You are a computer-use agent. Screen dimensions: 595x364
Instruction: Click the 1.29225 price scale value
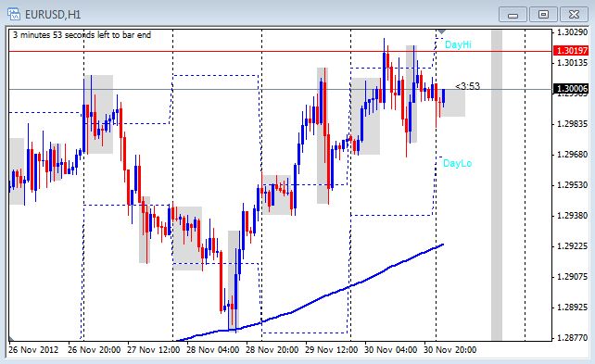coord(572,246)
